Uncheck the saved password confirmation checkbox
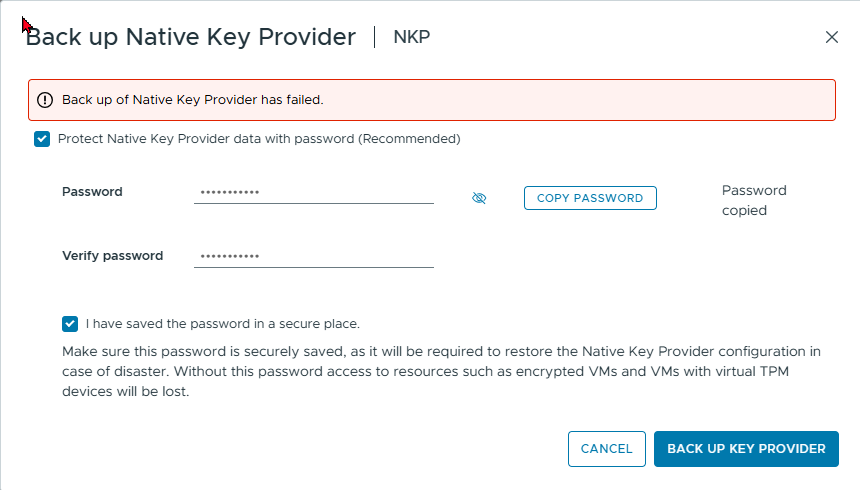This screenshot has height=490, width=860. tap(70, 324)
